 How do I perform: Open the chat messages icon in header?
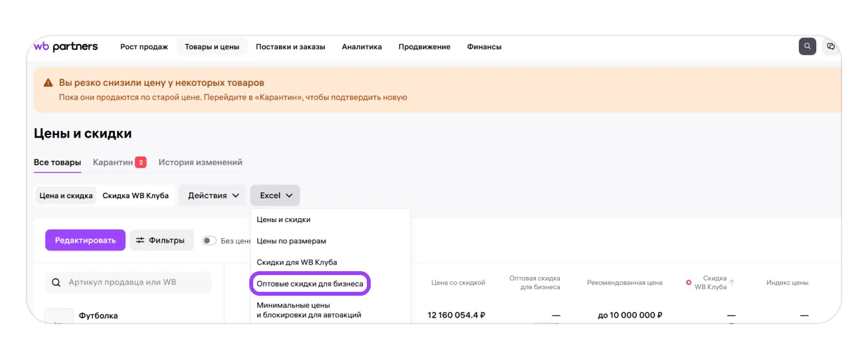[x=831, y=46]
